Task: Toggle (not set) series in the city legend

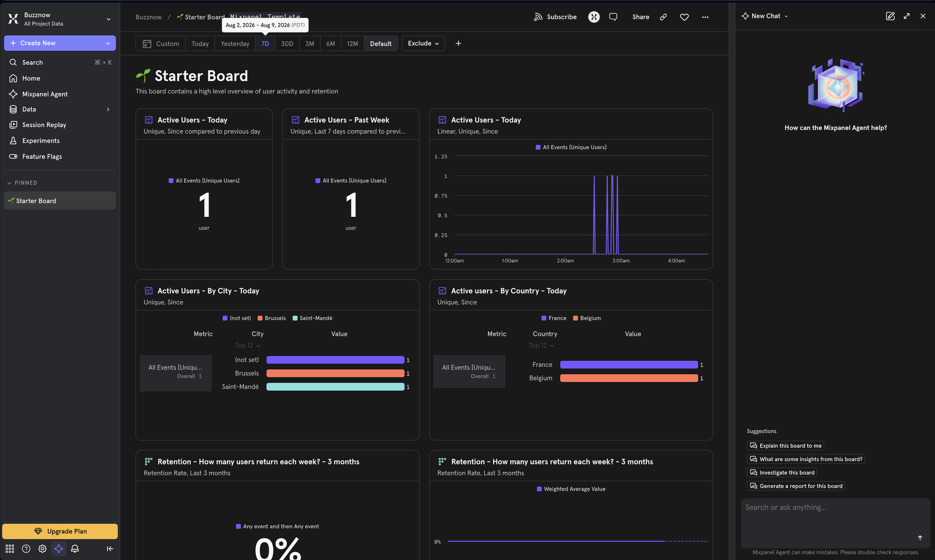Action: tap(237, 318)
